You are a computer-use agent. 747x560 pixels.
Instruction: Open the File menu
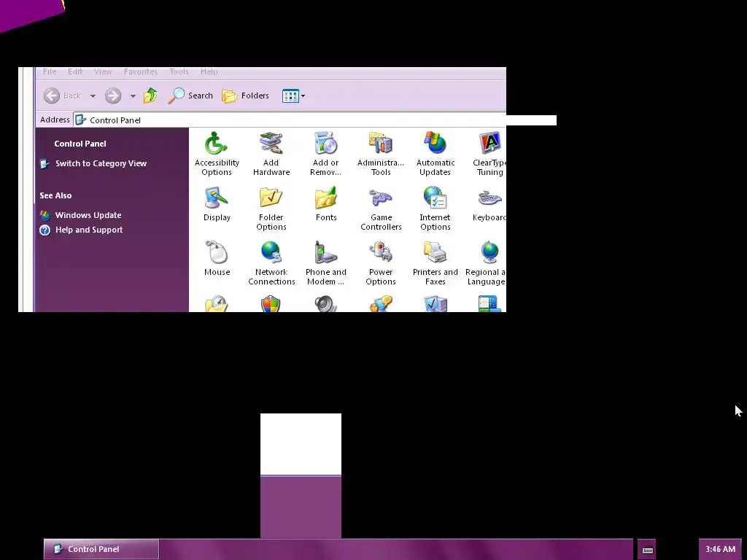click(x=50, y=71)
